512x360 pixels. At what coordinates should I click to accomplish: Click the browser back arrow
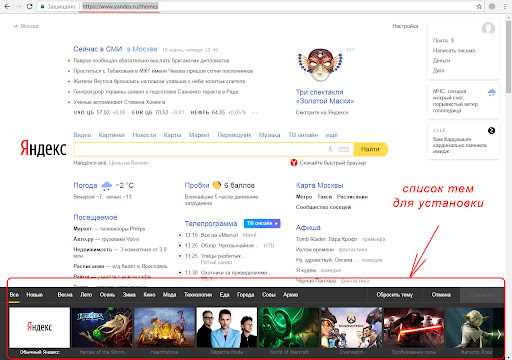tap(7, 6)
